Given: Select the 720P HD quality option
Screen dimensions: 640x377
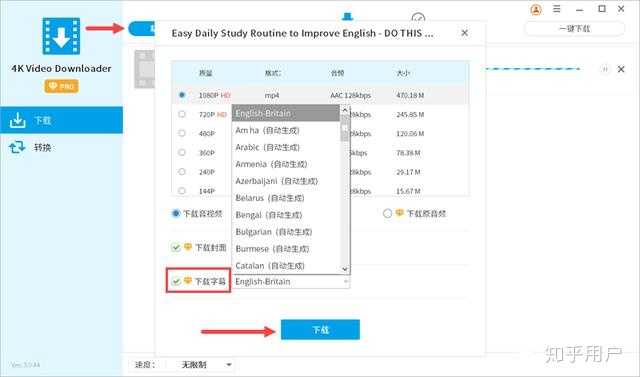Looking at the screenshot, I should coord(182,114).
